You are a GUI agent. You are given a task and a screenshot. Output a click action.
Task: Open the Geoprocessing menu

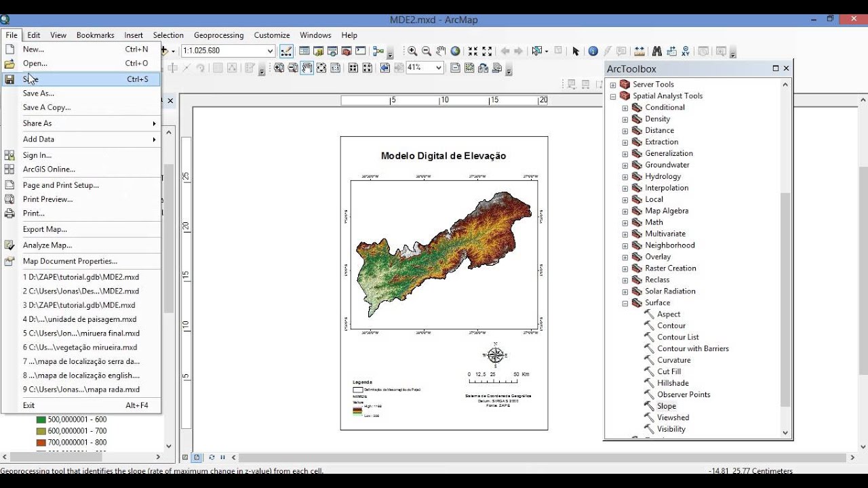[x=218, y=35]
